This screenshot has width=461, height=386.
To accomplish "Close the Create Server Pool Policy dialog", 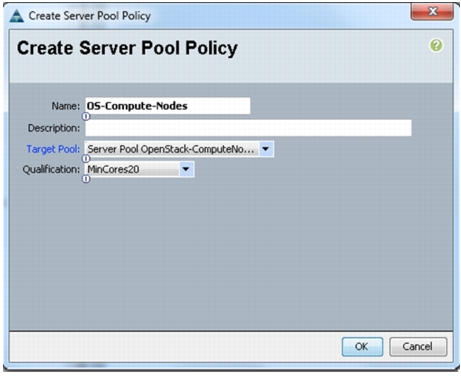I will pyautogui.click(x=432, y=12).
